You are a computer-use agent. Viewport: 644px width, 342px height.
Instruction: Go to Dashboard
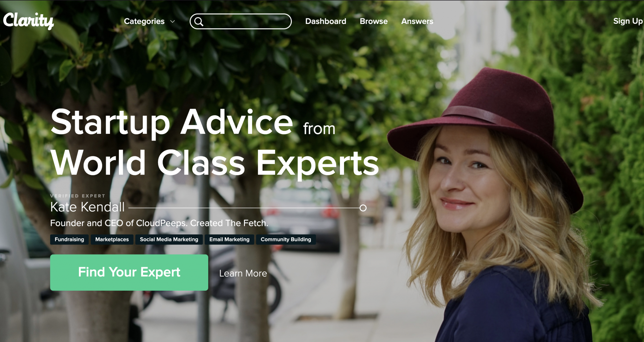325,21
